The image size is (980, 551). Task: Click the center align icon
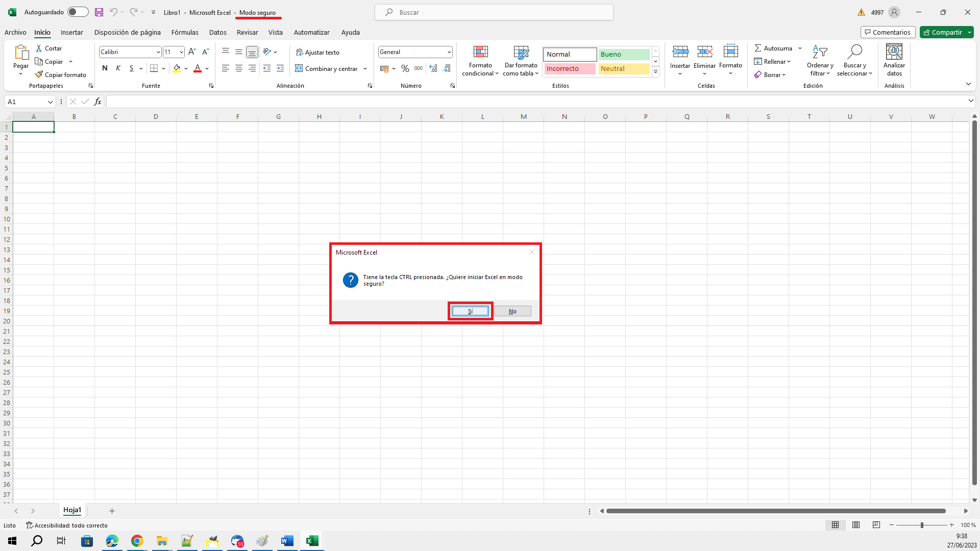click(238, 68)
